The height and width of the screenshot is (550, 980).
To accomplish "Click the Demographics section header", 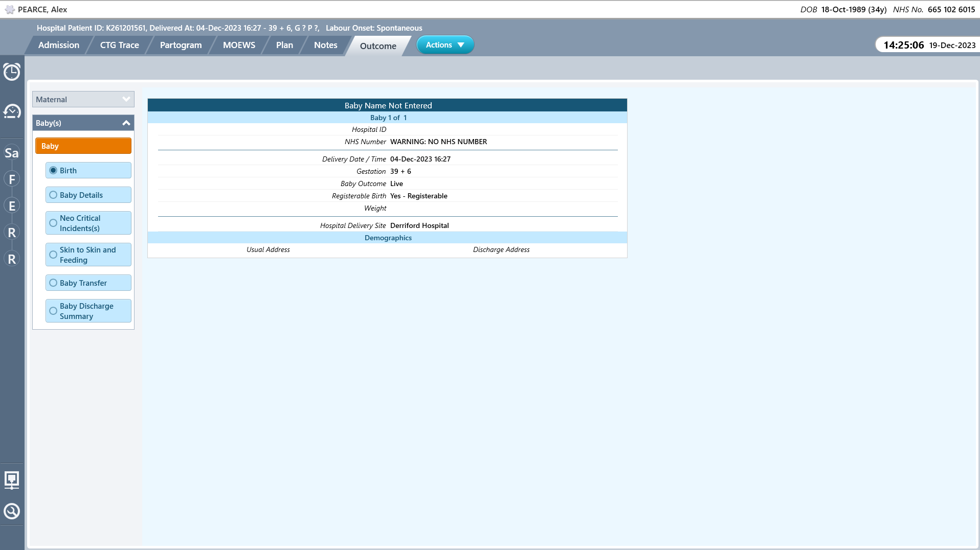I will tap(388, 238).
